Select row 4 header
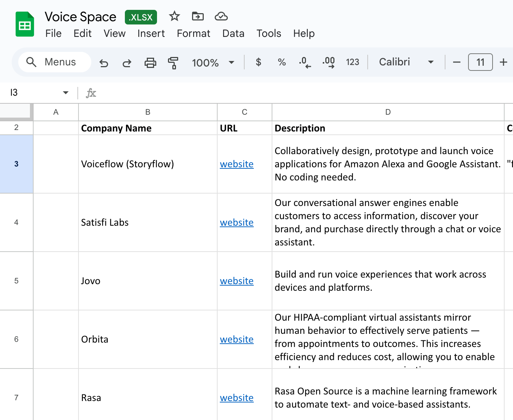 (16, 222)
